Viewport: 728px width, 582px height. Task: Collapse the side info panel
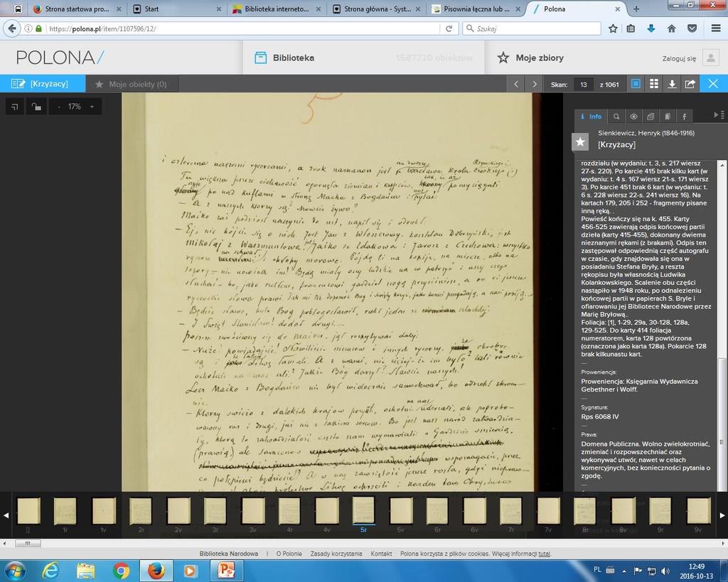click(718, 114)
